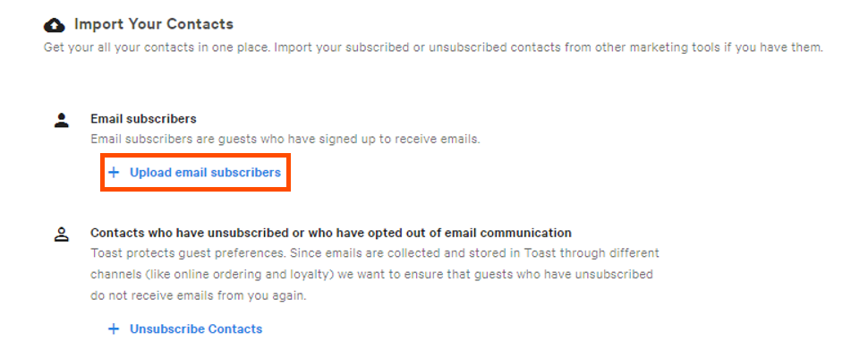Click the line 'do not receive emails from you again'

[x=198, y=295]
